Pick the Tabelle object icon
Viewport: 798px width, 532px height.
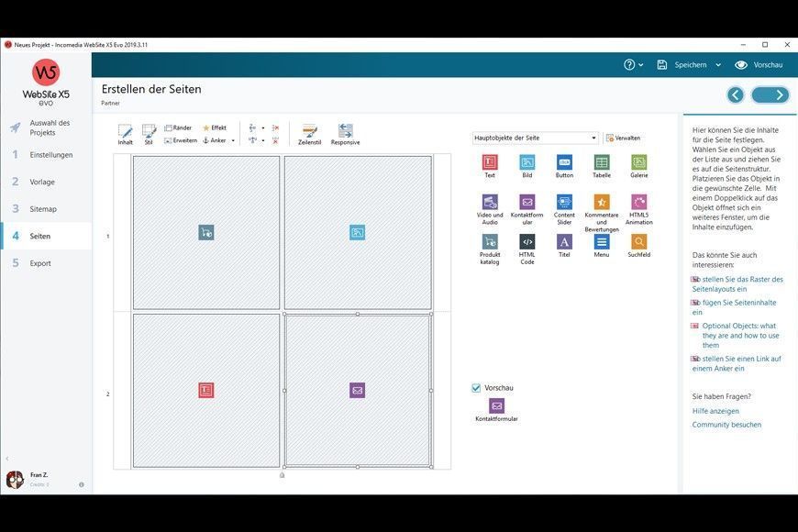(602, 162)
